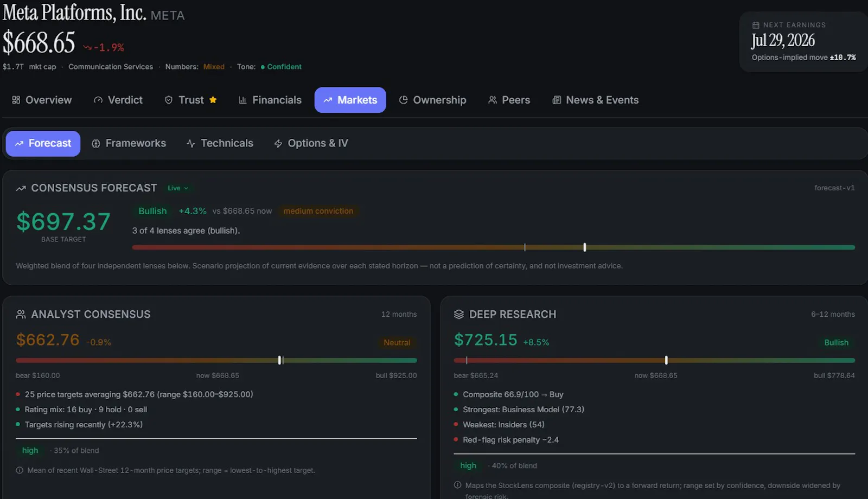868x499 pixels.
Task: Click the Options & IV lightning icon
Action: click(278, 144)
